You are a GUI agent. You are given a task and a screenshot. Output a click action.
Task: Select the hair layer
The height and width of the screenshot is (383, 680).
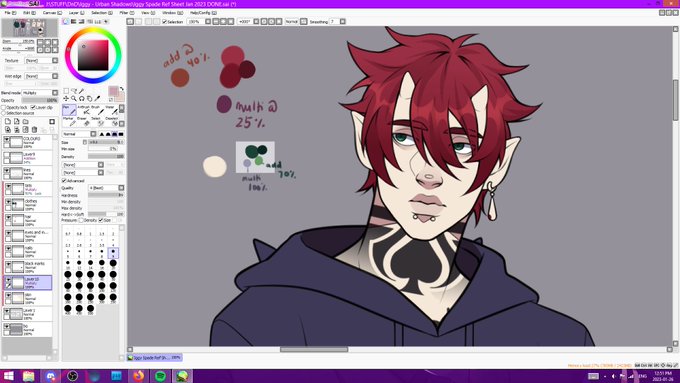click(28, 220)
